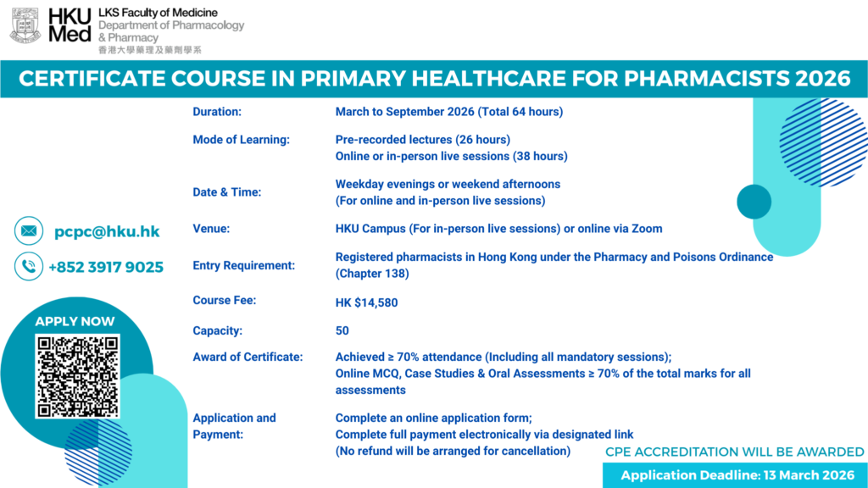This screenshot has width=868, height=488.
Task: Click the striped circle near the QR code
Action: pyautogui.click(x=98, y=451)
